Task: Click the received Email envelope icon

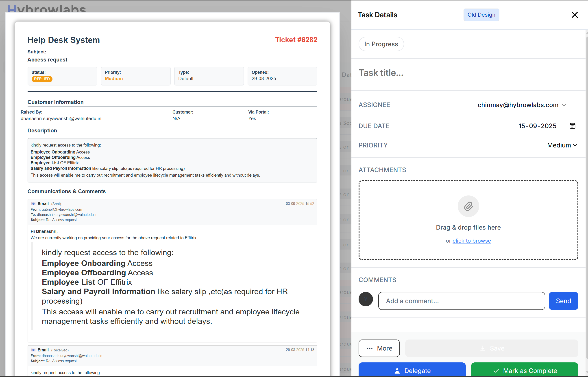Action: pyautogui.click(x=33, y=350)
